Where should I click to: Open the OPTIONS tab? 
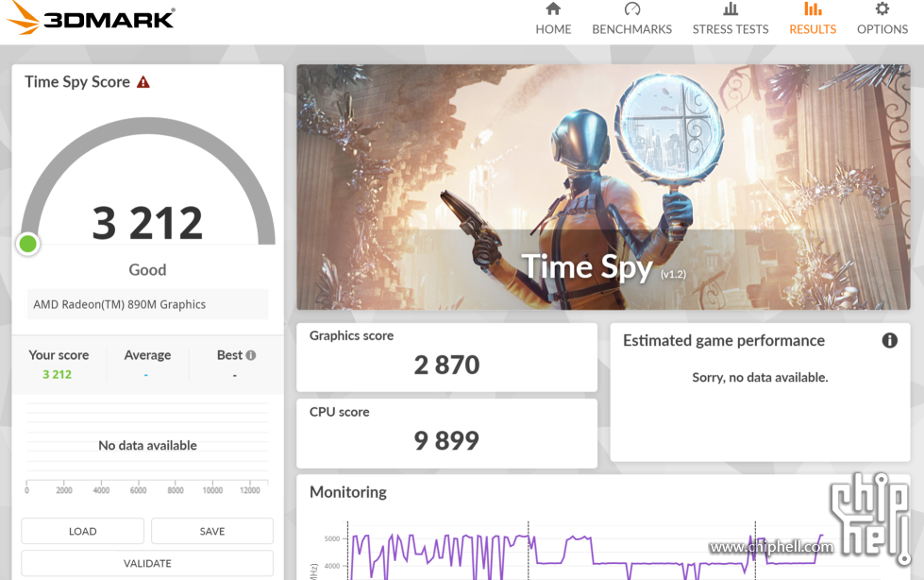coord(882,29)
